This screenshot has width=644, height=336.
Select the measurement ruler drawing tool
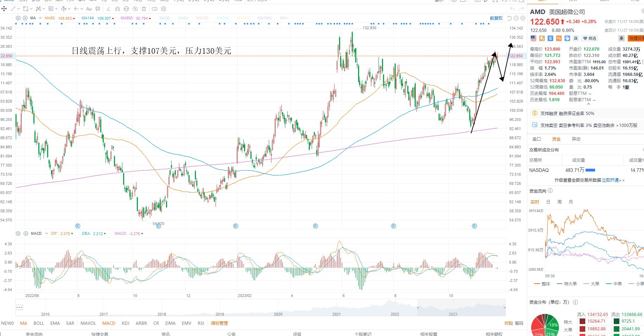point(64,9)
